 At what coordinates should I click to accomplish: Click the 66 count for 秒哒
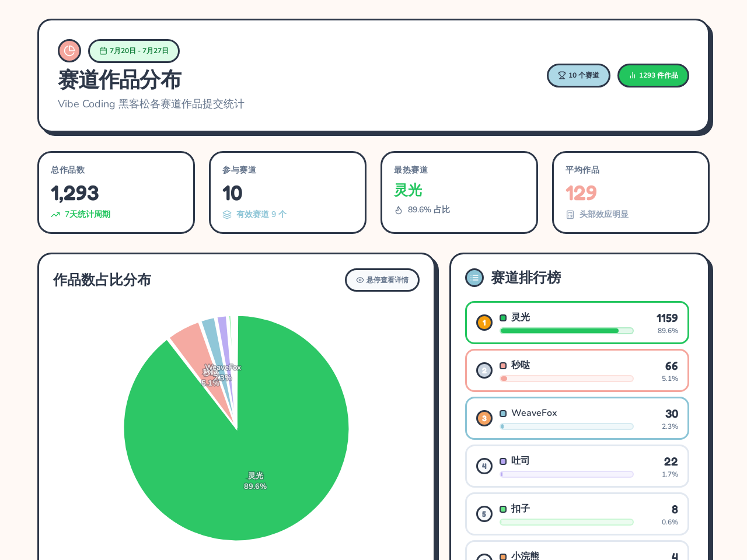(x=671, y=366)
